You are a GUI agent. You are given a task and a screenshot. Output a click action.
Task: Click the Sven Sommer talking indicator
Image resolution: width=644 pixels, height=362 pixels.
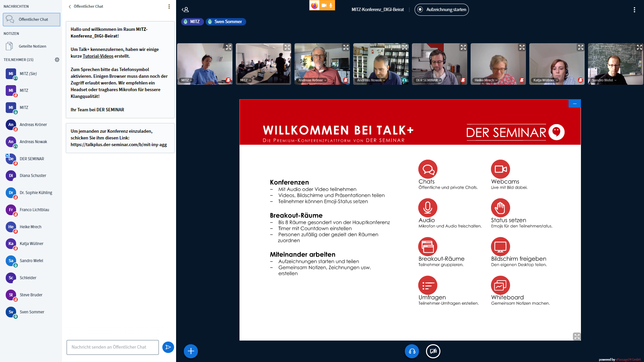(x=226, y=22)
